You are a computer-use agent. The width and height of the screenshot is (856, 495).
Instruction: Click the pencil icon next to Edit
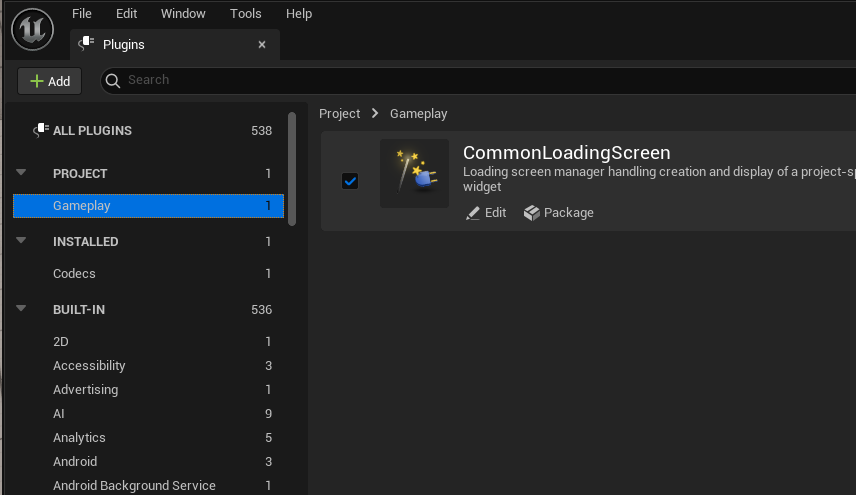tap(473, 213)
